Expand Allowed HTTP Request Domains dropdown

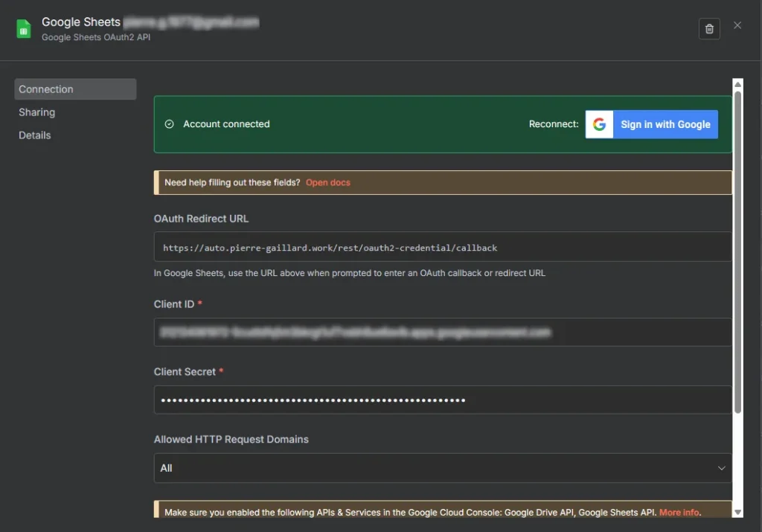coord(442,468)
